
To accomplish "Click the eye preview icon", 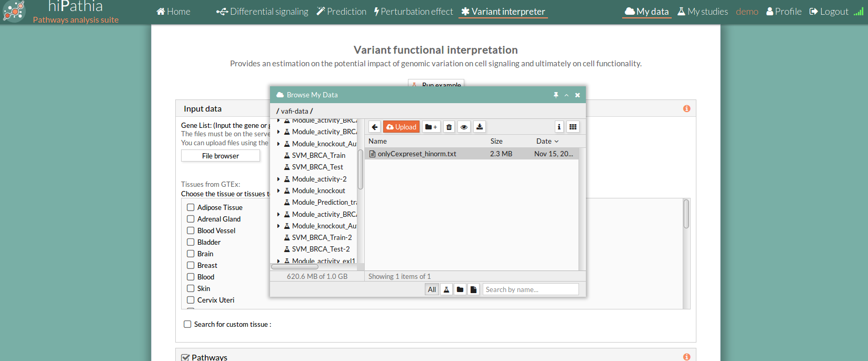I will tap(464, 127).
